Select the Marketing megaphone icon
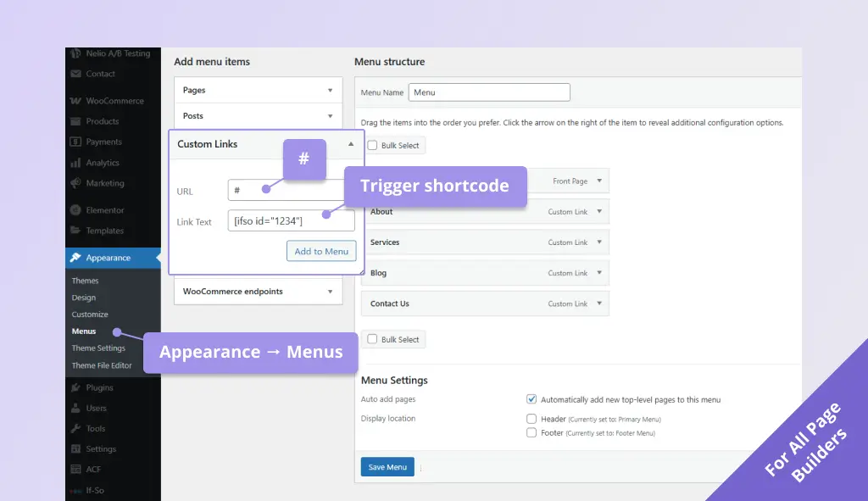The width and height of the screenshot is (868, 501). click(76, 183)
